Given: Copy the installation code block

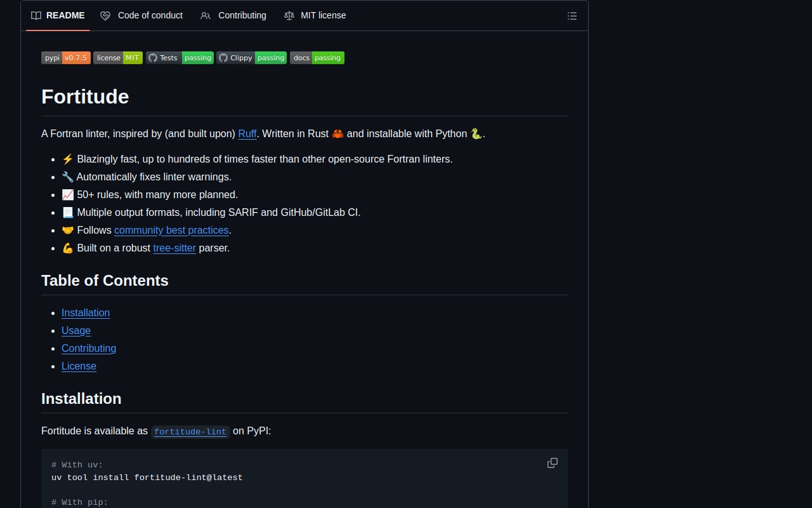Looking at the screenshot, I should (552, 464).
